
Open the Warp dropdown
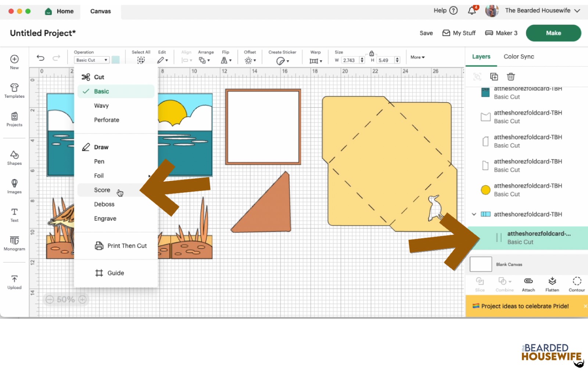(x=316, y=61)
